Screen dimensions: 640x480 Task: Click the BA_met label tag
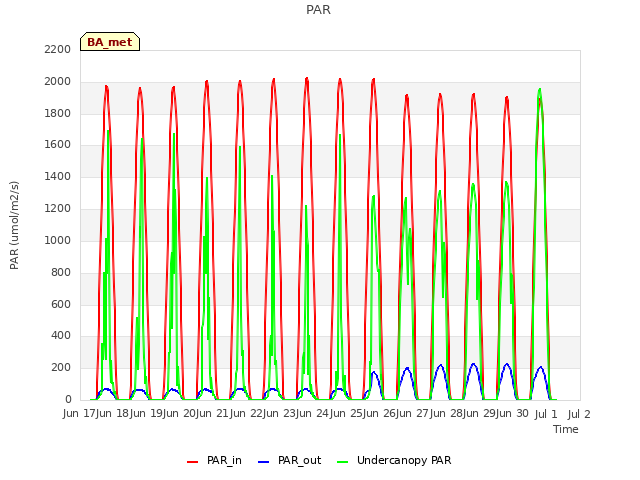pyautogui.click(x=110, y=42)
